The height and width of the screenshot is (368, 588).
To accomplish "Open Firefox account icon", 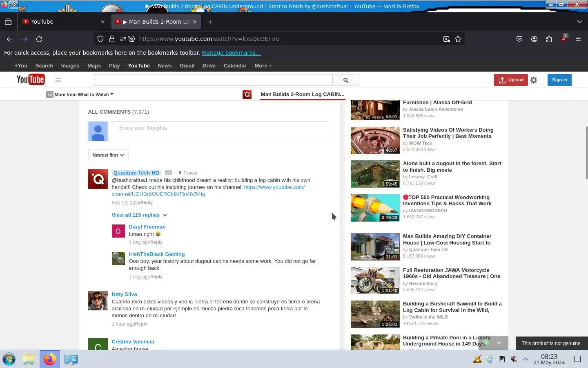I will [x=534, y=39].
